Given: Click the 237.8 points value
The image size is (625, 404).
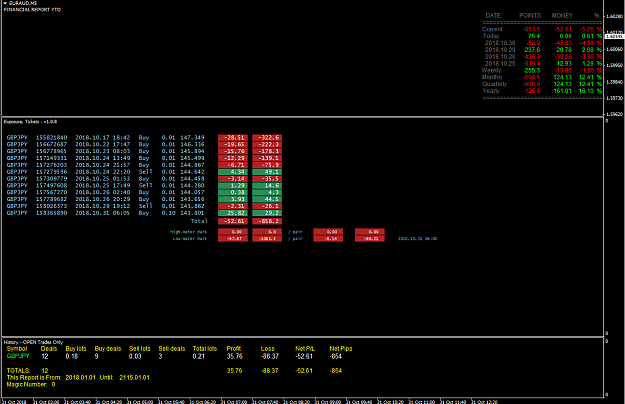Looking at the screenshot, I should [x=532, y=49].
